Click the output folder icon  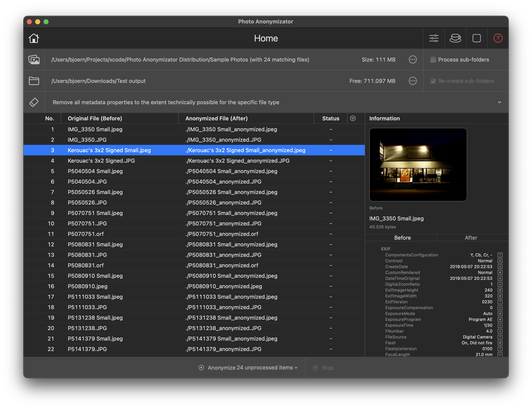[x=34, y=81]
